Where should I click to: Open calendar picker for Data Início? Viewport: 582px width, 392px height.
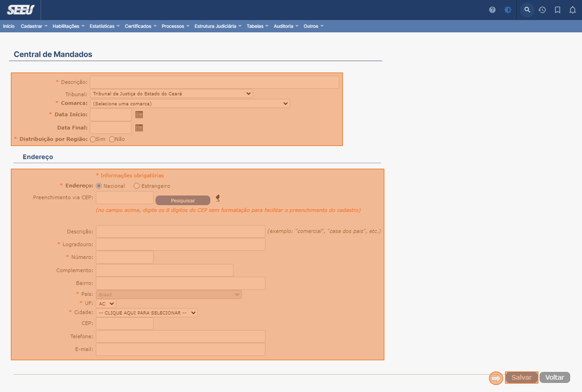click(139, 115)
